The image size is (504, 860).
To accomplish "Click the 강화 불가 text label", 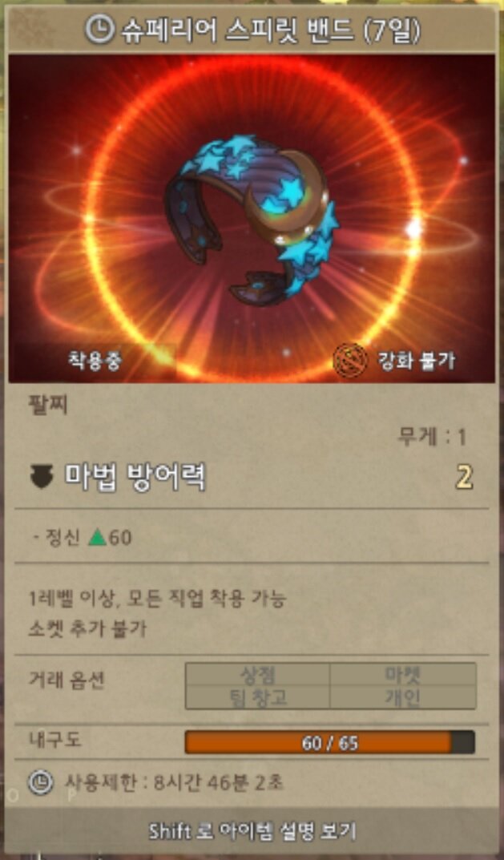I will coord(417,361).
